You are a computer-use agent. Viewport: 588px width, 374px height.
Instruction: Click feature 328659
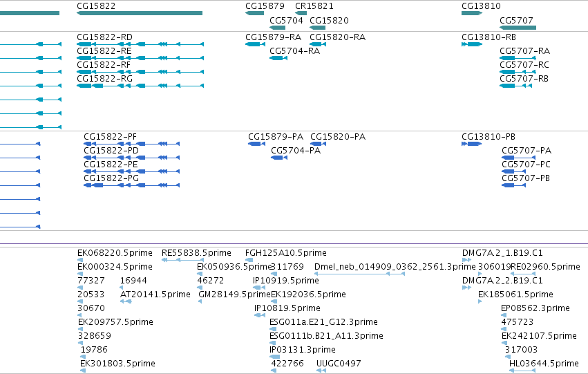click(x=81, y=344)
